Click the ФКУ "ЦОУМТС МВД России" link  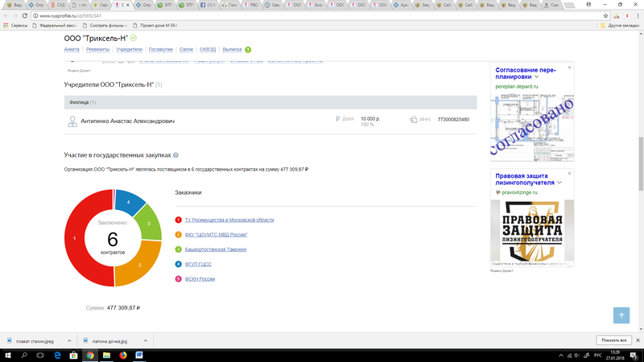(216, 234)
